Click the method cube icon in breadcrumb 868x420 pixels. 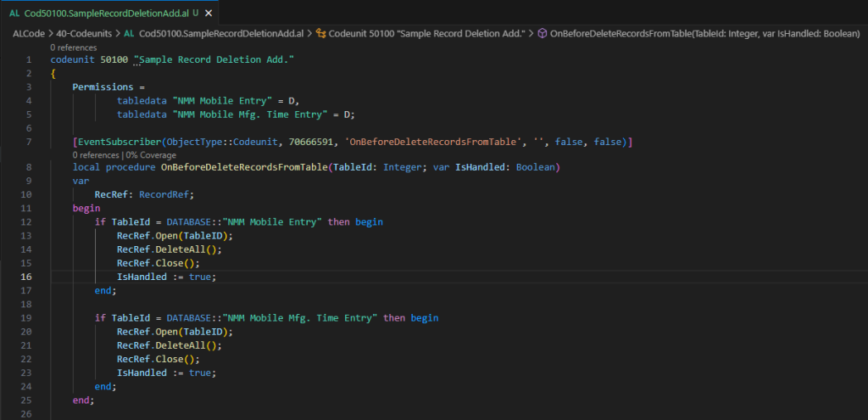point(543,34)
